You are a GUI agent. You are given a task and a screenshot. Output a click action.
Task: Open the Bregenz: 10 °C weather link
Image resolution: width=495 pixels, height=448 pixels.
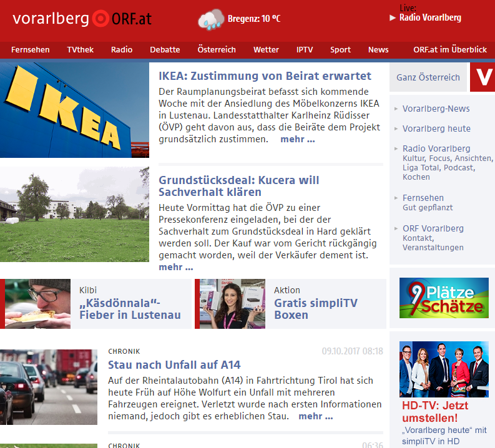coord(254,19)
